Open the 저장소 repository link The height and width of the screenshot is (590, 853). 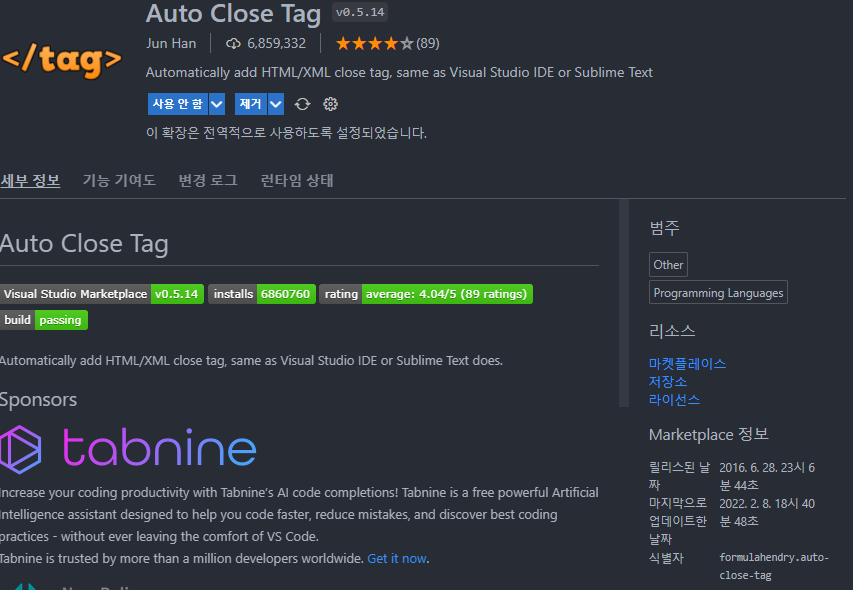point(668,382)
